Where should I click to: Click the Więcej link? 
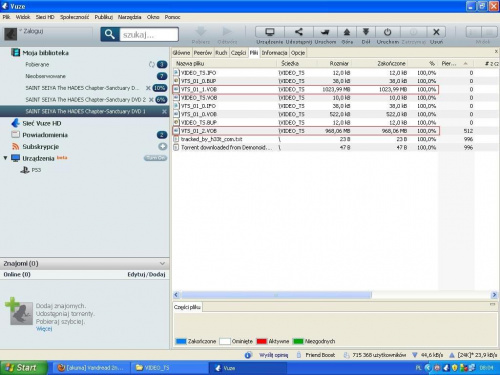point(44,329)
